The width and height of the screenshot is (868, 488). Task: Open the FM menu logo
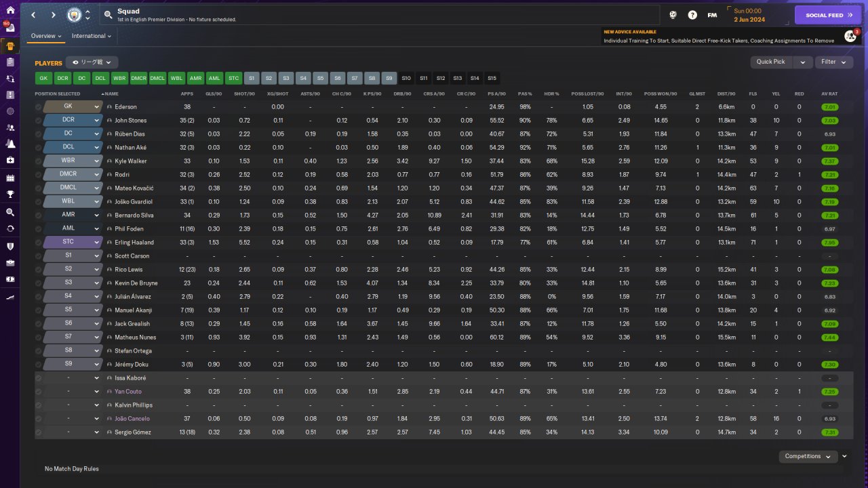pyautogui.click(x=712, y=14)
